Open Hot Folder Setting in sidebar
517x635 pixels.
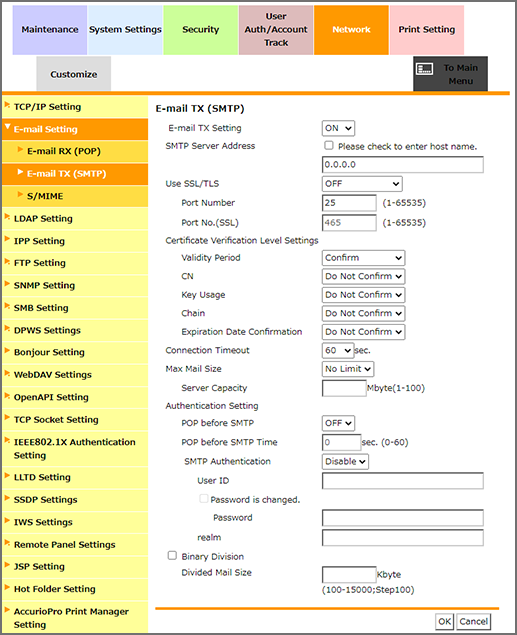point(75,589)
